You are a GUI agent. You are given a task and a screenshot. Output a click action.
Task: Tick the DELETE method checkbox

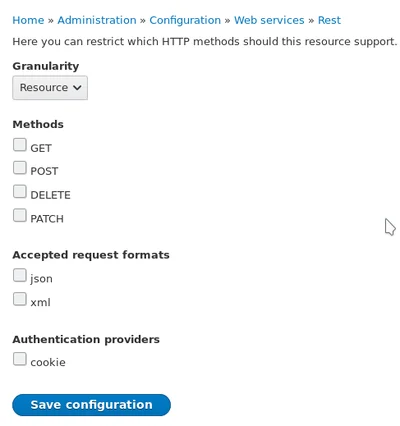(x=20, y=192)
